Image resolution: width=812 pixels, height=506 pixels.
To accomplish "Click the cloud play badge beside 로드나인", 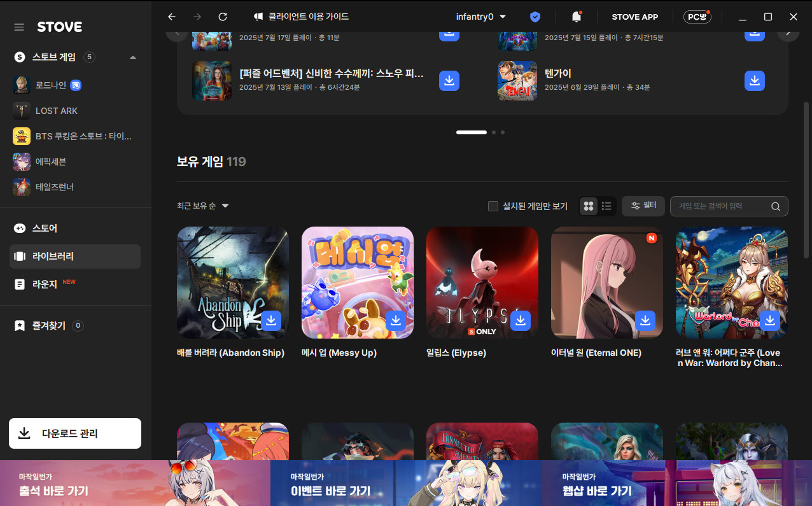I will 76,85.
